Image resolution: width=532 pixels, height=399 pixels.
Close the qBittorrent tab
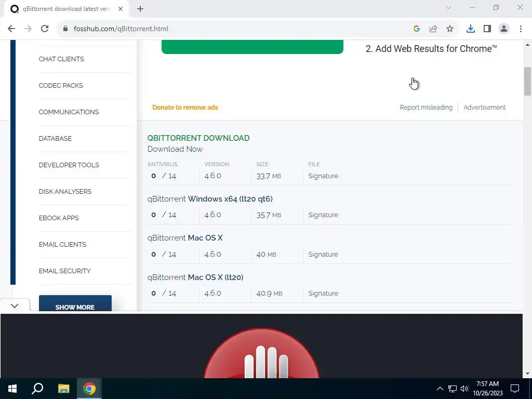121,9
